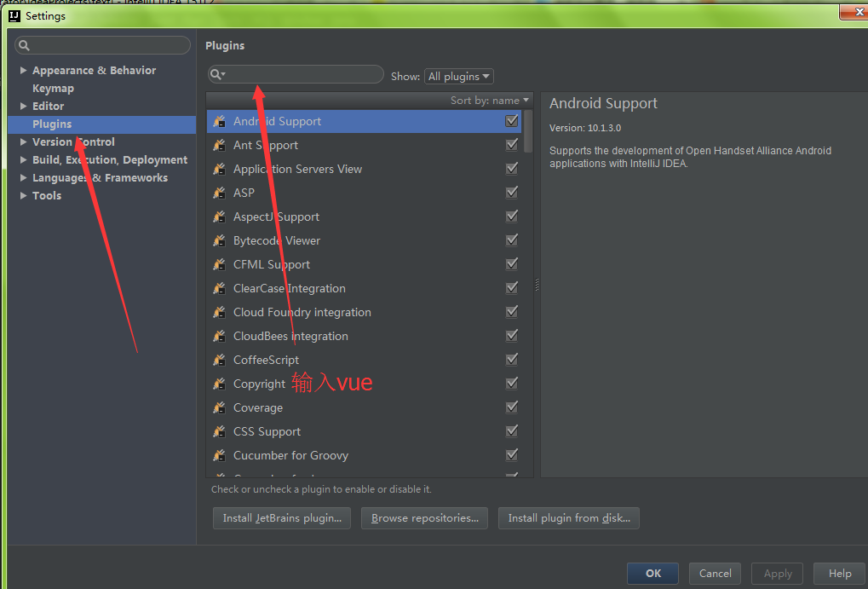The width and height of the screenshot is (868, 589).
Task: Close the Settings dialog window
Action: [855, 12]
